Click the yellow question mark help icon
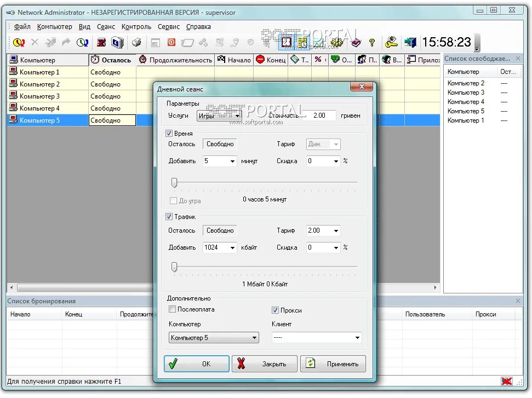532x398 pixels. pyautogui.click(x=372, y=42)
